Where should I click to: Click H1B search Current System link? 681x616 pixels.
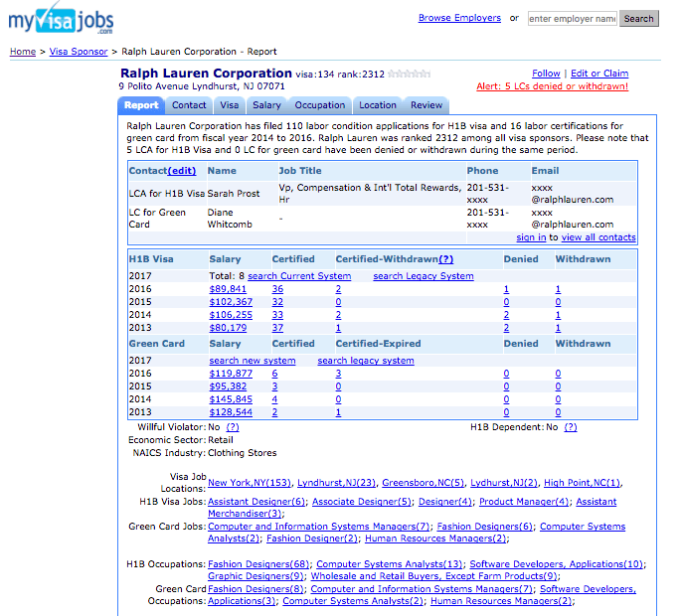coord(299,276)
